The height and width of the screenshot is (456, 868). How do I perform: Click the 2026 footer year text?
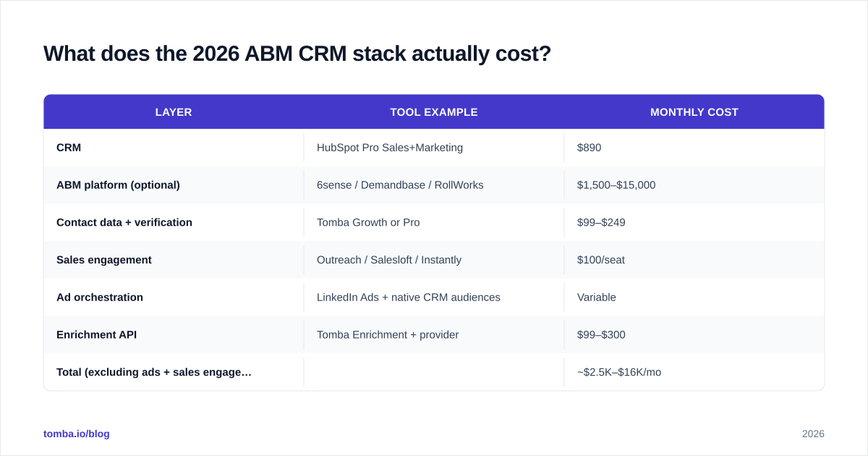click(813, 434)
